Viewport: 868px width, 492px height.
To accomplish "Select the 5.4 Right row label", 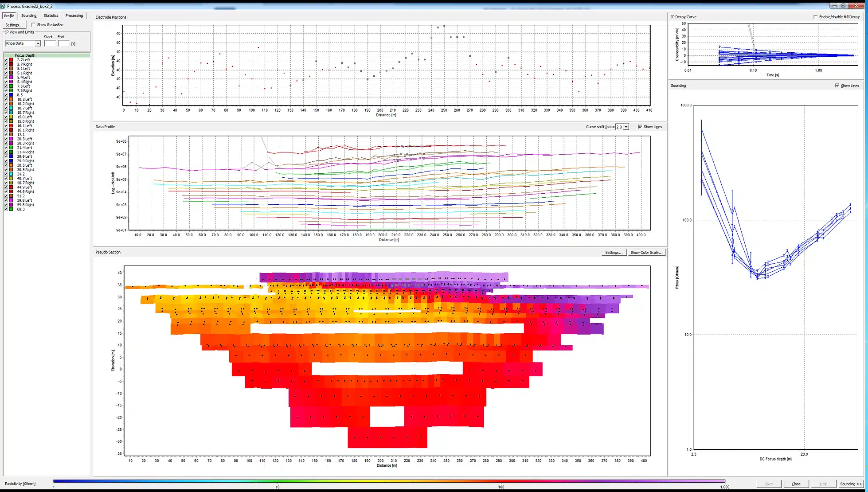I will tap(24, 82).
